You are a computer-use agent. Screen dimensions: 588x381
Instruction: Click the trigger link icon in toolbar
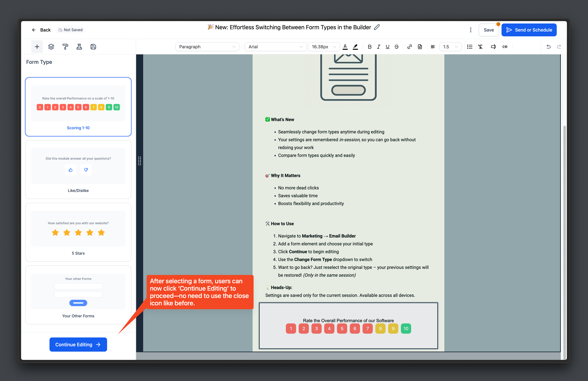[505, 47]
